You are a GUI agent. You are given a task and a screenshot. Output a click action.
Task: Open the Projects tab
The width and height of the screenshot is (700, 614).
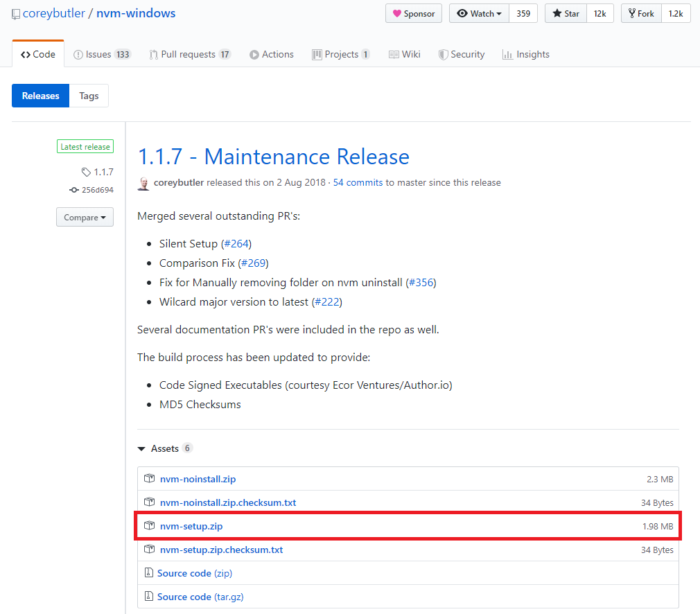(x=341, y=55)
